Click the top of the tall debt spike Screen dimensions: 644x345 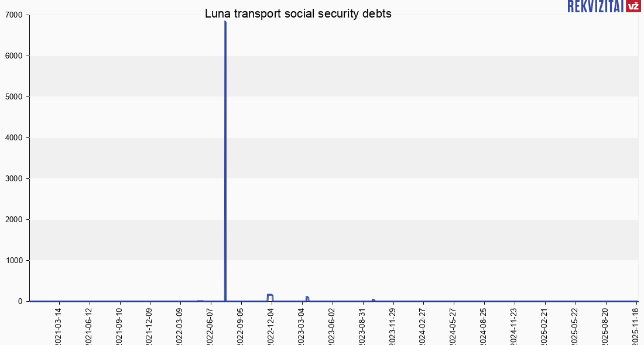click(x=225, y=23)
